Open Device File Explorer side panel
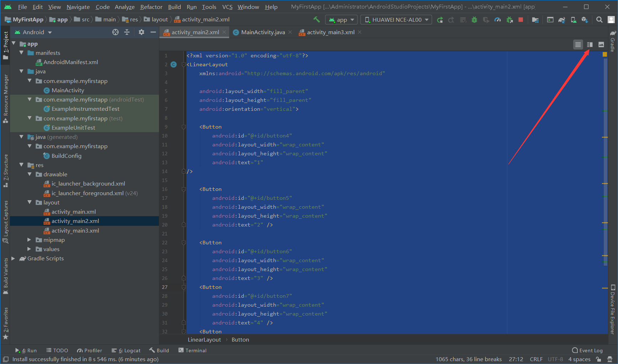This screenshot has height=364, width=618. 613,309
